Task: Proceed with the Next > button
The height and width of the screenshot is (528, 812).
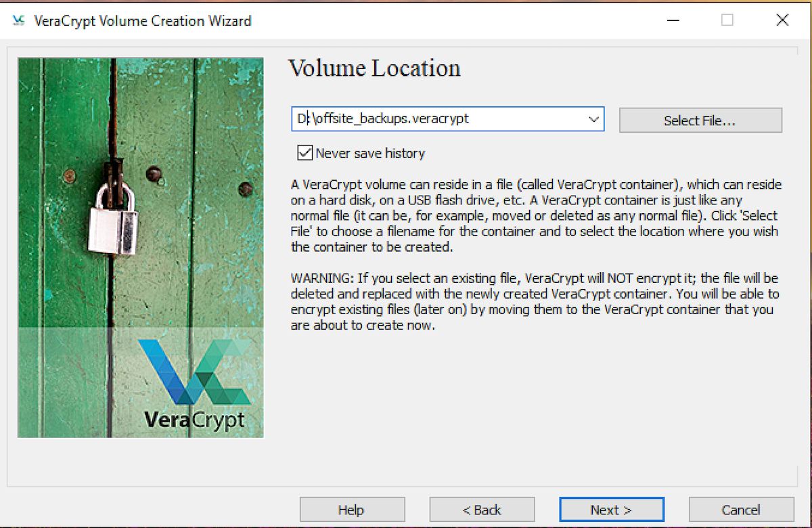Action: tap(611, 510)
